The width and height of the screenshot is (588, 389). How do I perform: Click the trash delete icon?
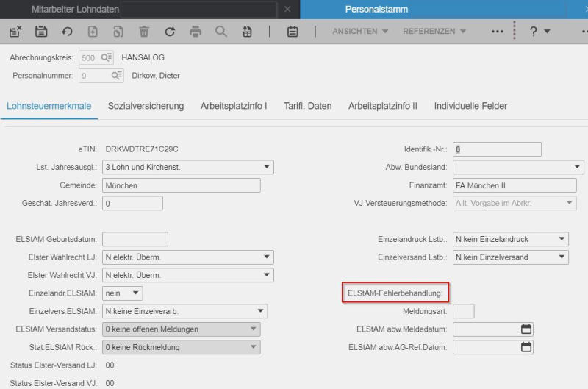click(144, 32)
